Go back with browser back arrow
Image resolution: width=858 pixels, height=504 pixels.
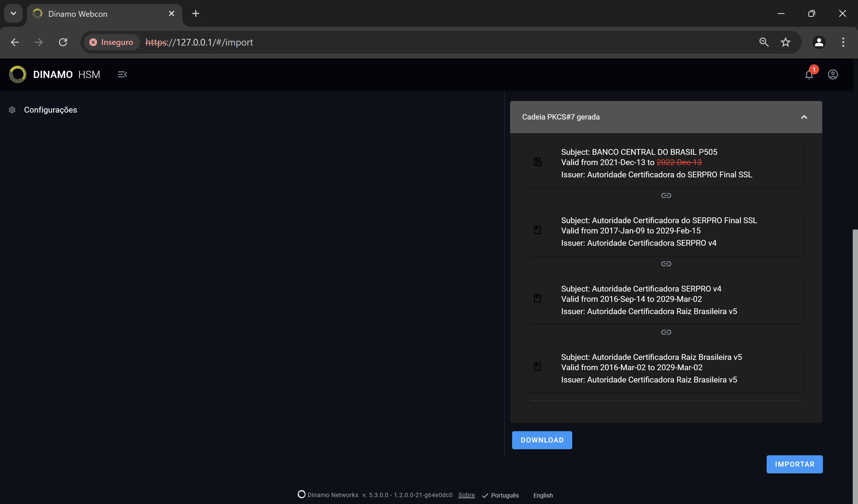[x=15, y=42]
